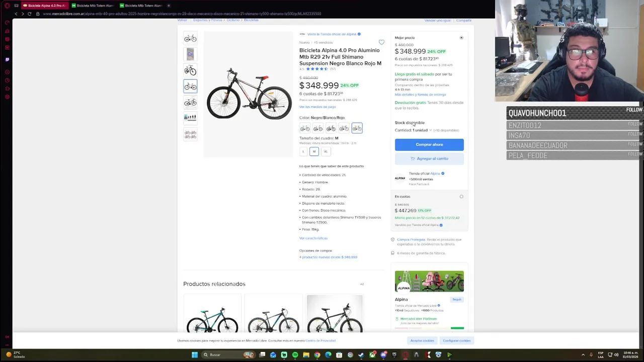The width and height of the screenshot is (644, 362).
Task: Open Discord from the taskbar
Action: pyautogui.click(x=383, y=355)
